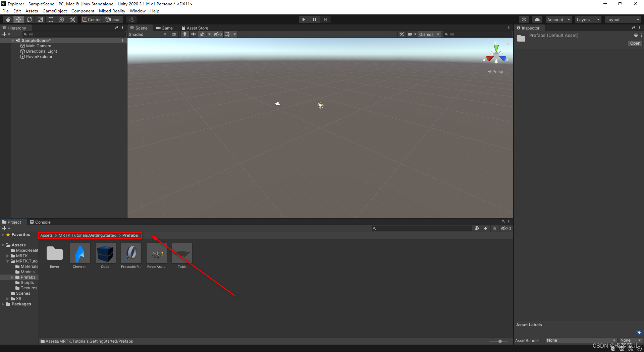The height and width of the screenshot is (352, 644).
Task: Adjust the Project icon size slider
Action: tap(500, 341)
